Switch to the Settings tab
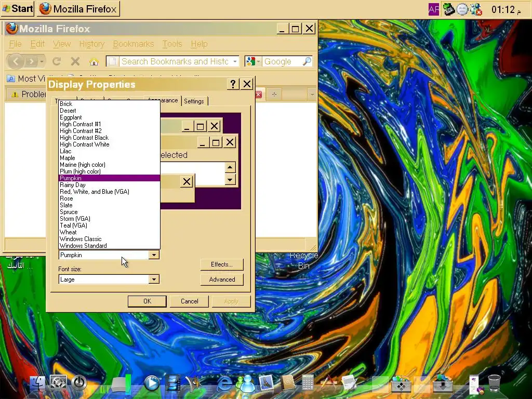The image size is (532, 399). point(194,101)
